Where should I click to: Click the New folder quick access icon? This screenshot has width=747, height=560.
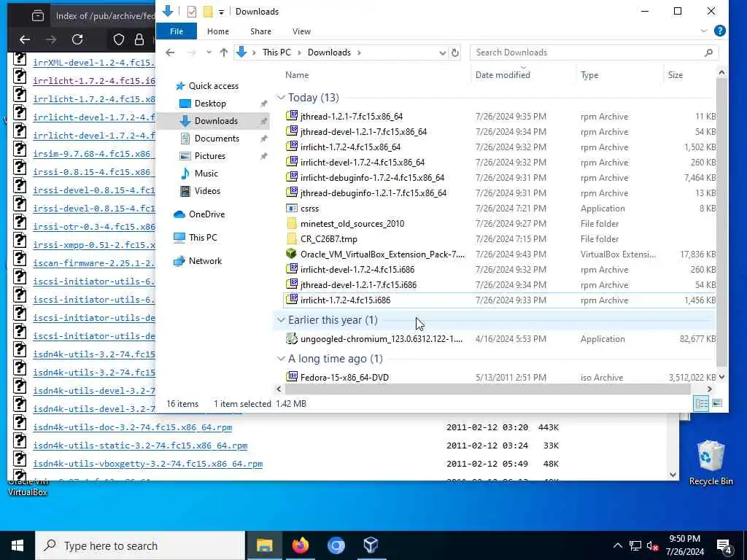[208, 12]
